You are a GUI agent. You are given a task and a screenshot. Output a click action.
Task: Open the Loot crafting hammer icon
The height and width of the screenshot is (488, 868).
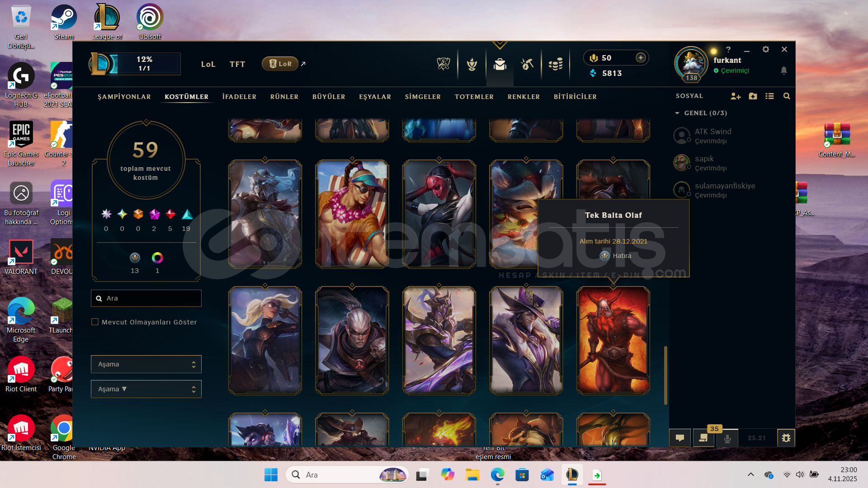tap(527, 65)
